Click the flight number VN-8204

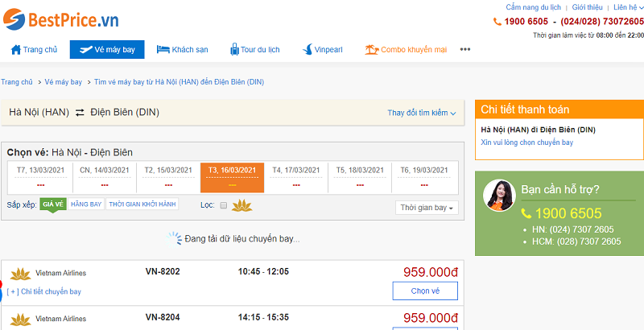point(163,317)
